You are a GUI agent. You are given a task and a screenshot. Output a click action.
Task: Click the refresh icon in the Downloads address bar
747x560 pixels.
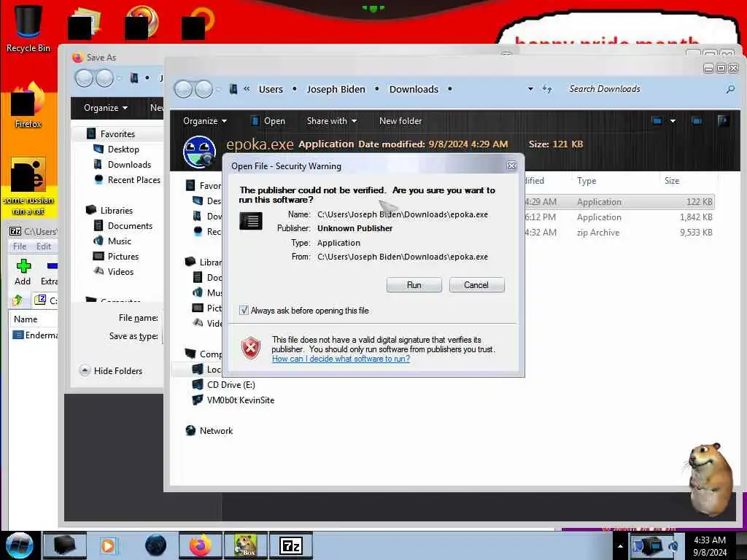547,89
